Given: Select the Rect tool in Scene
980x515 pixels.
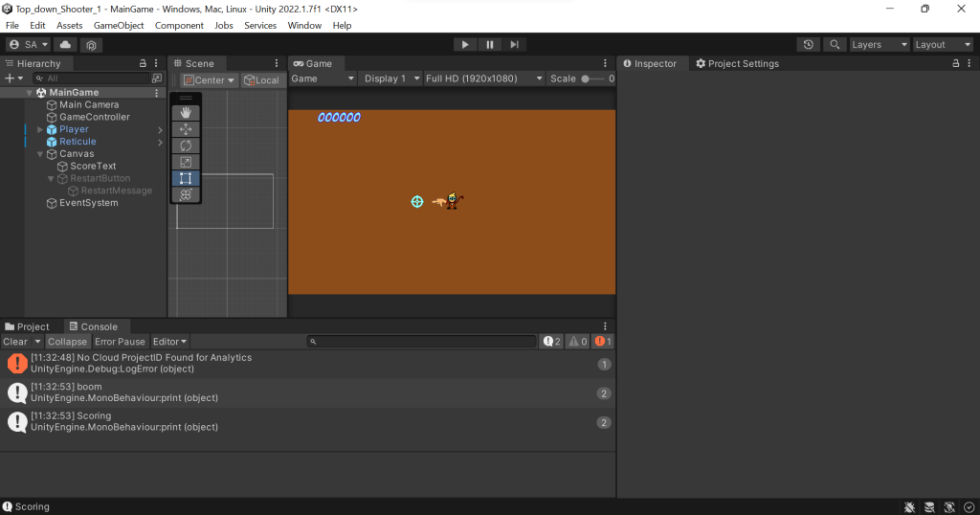Looking at the screenshot, I should [186, 178].
